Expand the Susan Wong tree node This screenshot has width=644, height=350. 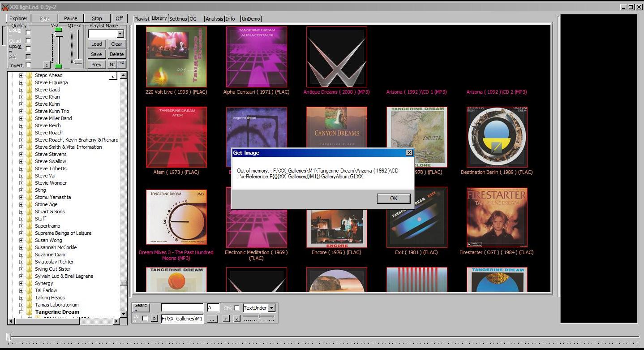pos(21,240)
